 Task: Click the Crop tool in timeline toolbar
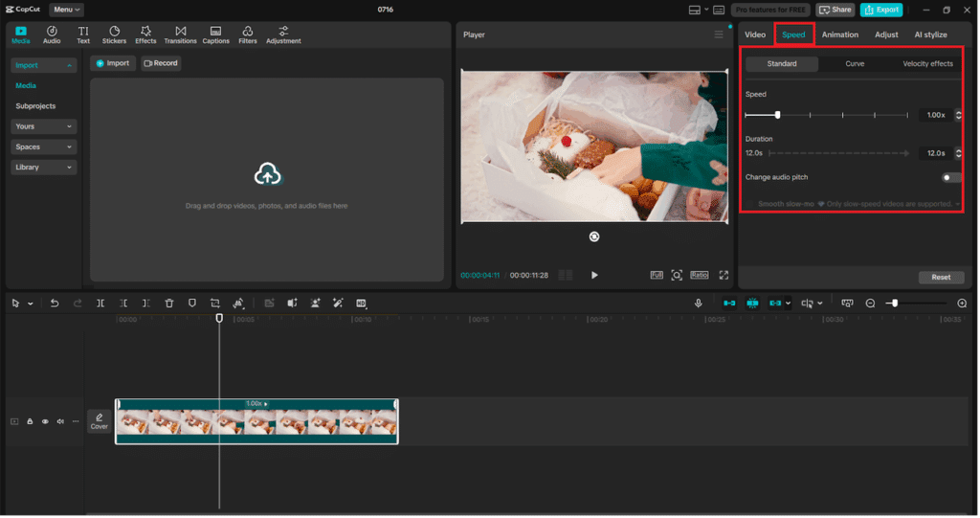(215, 304)
